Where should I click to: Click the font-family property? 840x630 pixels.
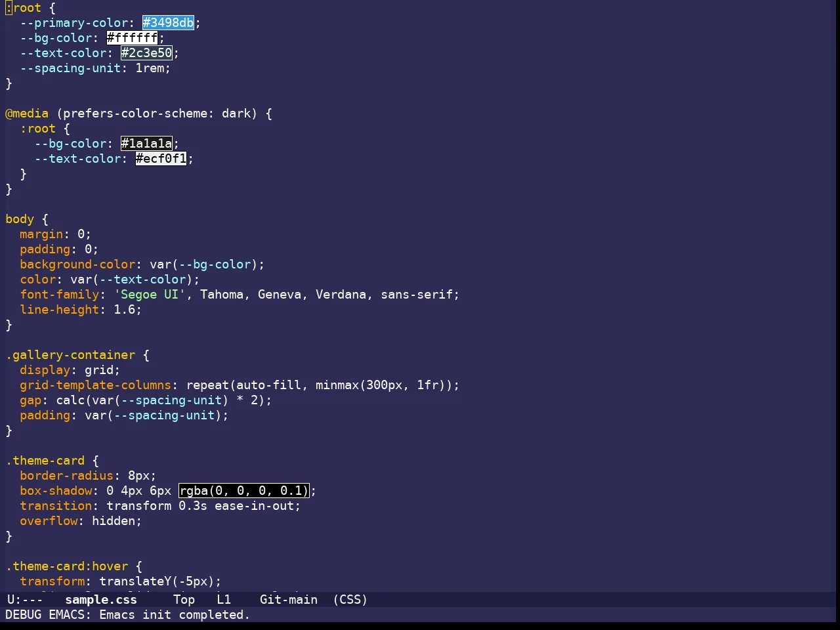coord(59,295)
